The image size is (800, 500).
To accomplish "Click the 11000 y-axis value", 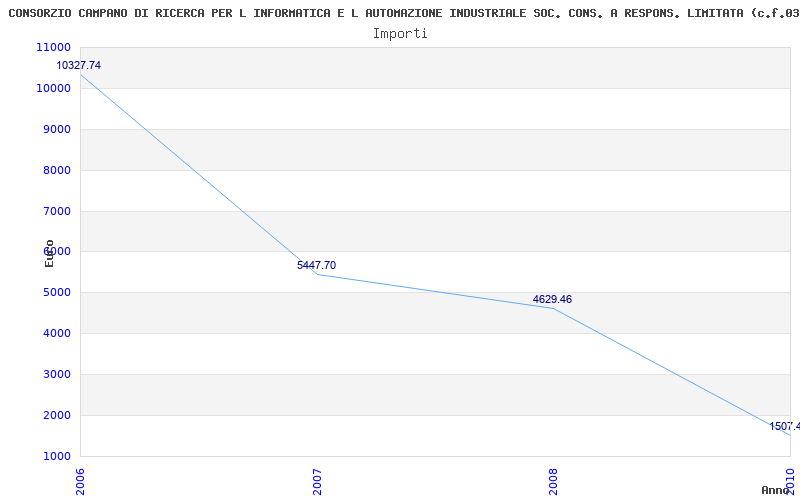I will tap(53, 47).
